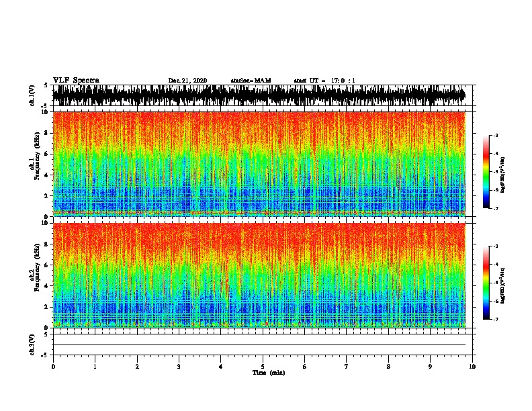The width and height of the screenshot is (532, 411).
Task: Click the time axis tick label 10
Action: [472, 367]
